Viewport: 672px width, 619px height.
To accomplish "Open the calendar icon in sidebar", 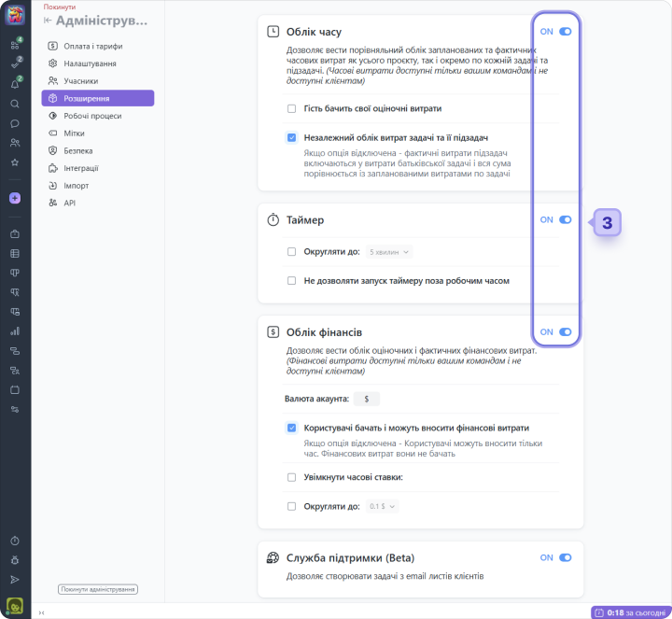I will coord(14,389).
